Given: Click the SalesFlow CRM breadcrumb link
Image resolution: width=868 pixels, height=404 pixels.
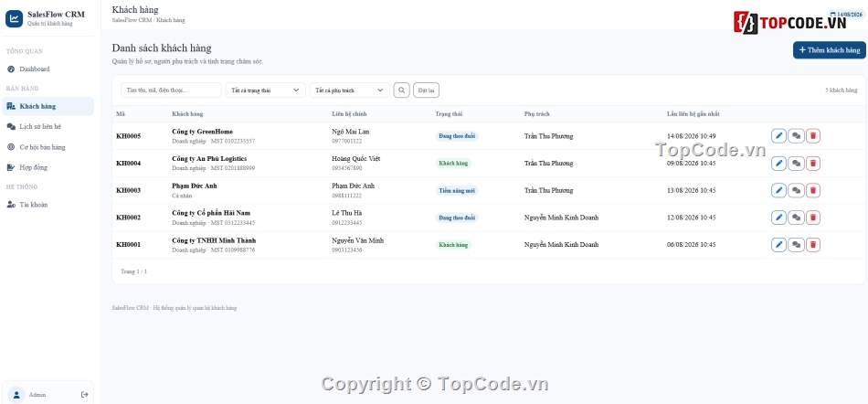Looking at the screenshot, I should [x=132, y=20].
